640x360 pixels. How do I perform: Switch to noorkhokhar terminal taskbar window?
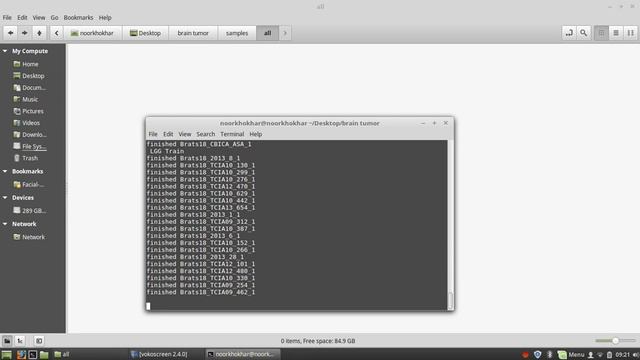pyautogui.click(x=242, y=354)
